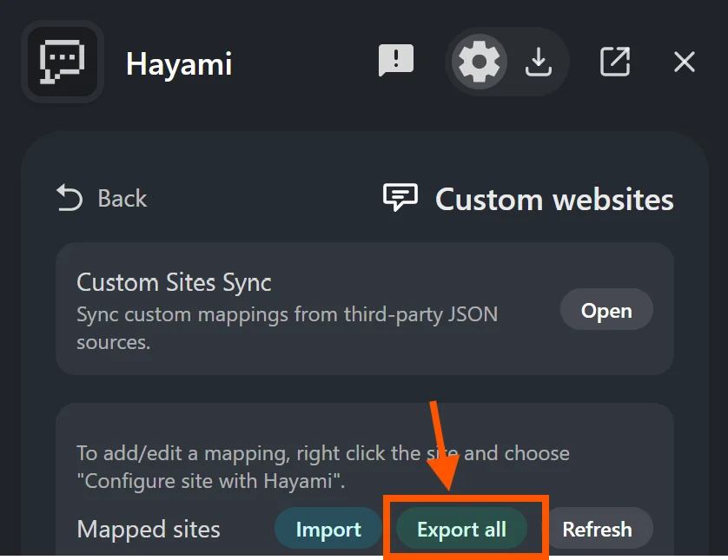Import mapped sites

[328, 529]
